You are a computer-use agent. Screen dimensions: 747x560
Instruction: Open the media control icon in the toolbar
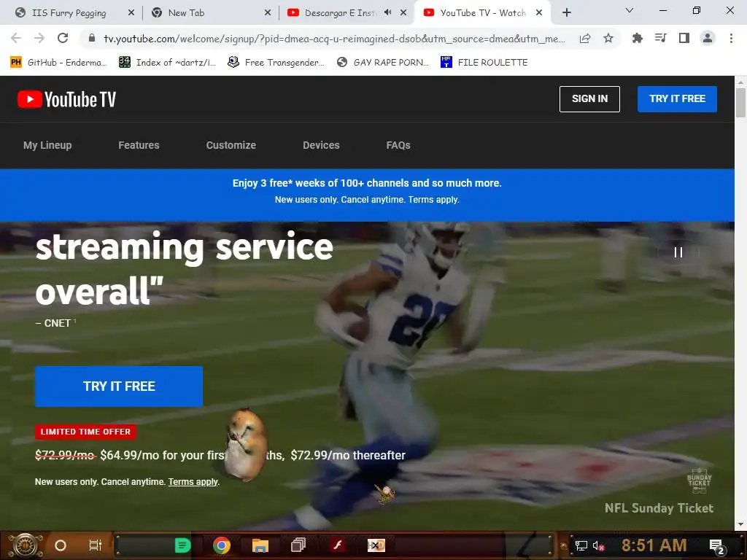point(660,38)
